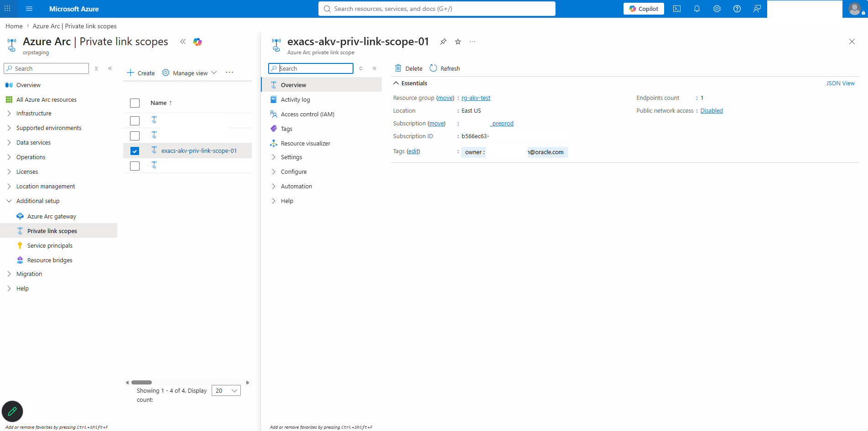Delete the private link scope
868x431 pixels.
pyautogui.click(x=409, y=68)
